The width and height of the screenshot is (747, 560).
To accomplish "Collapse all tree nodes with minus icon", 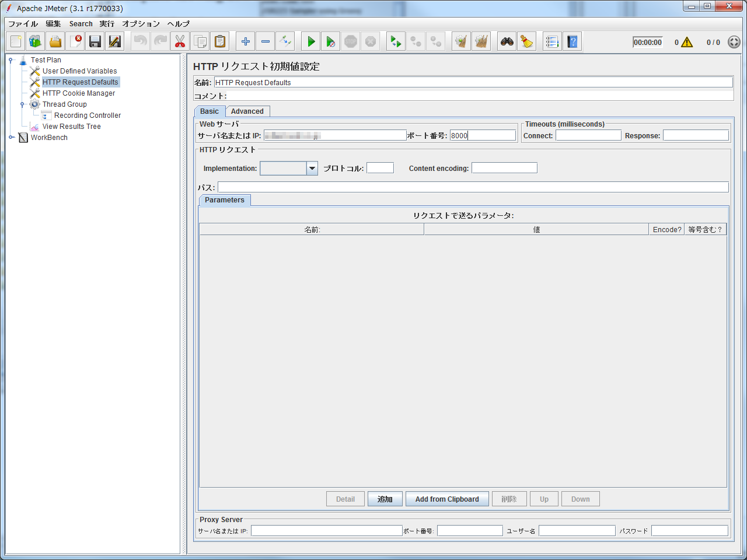I will [x=265, y=41].
